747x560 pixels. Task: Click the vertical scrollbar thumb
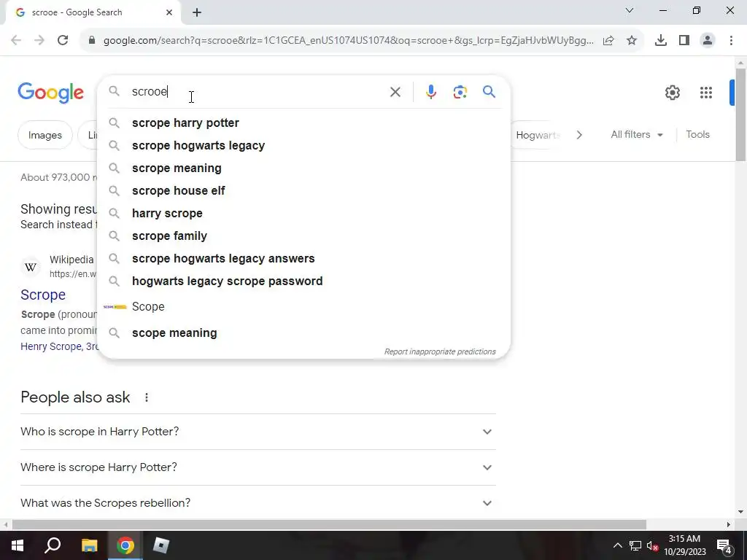click(x=740, y=114)
